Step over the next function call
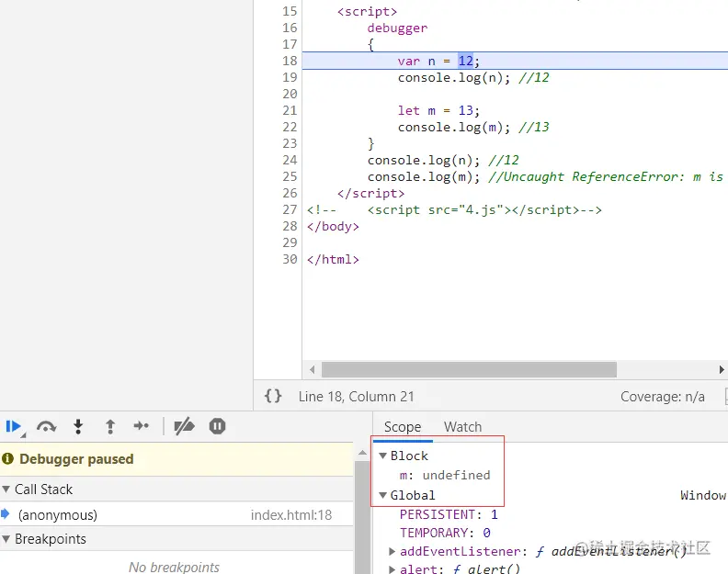 (x=47, y=426)
